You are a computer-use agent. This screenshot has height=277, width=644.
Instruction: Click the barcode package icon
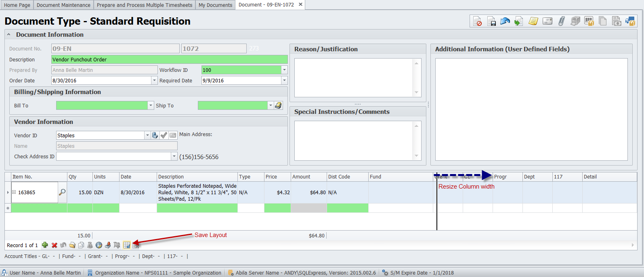pos(589,21)
